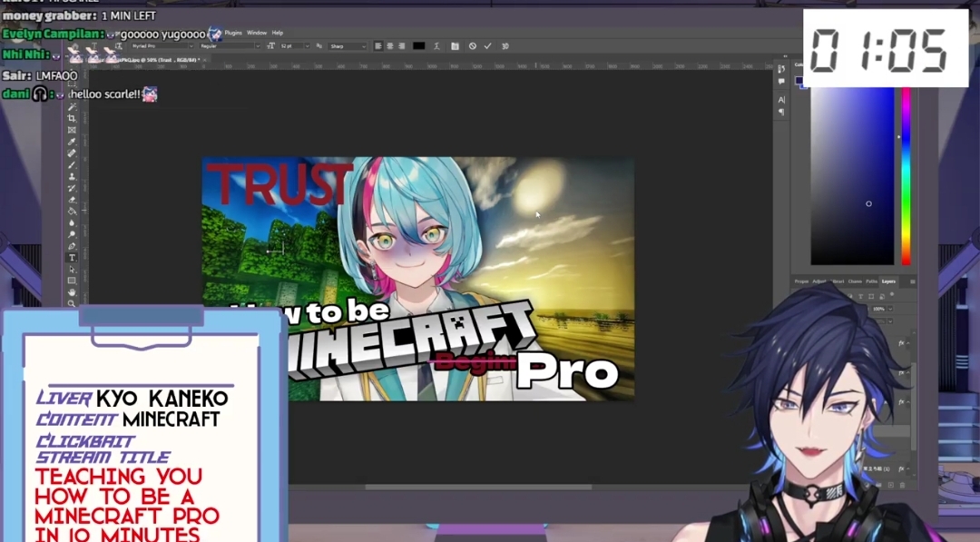980x542 pixels.
Task: Select the Eyedropper tool
Action: point(72,142)
